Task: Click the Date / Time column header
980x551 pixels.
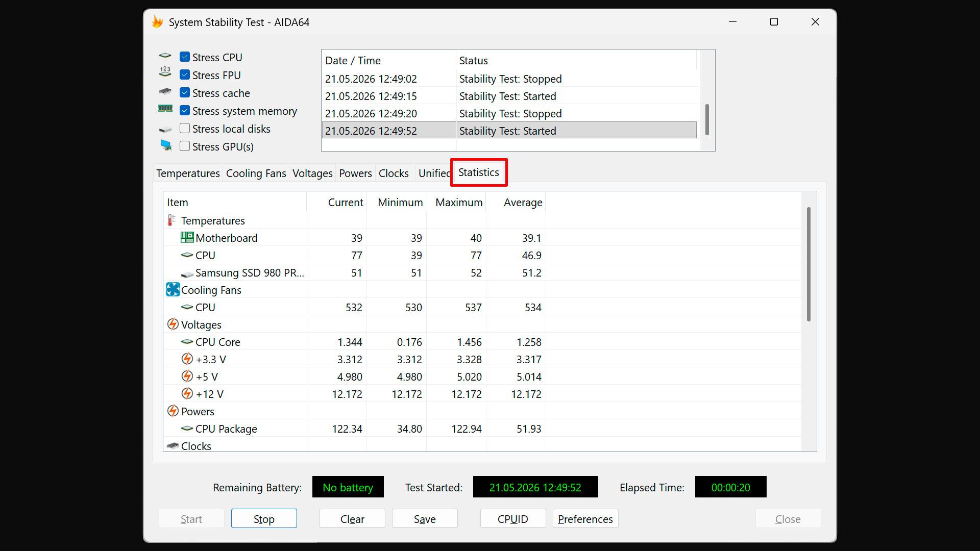Action: click(388, 60)
